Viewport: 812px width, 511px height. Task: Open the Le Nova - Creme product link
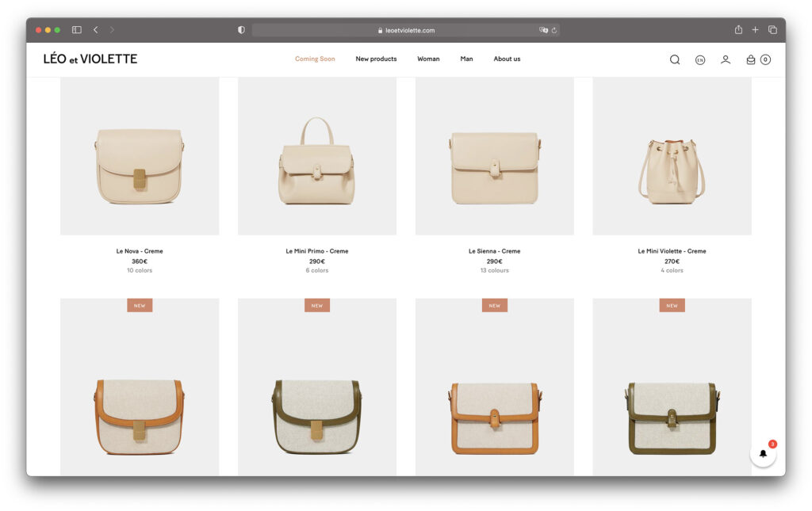click(x=140, y=251)
